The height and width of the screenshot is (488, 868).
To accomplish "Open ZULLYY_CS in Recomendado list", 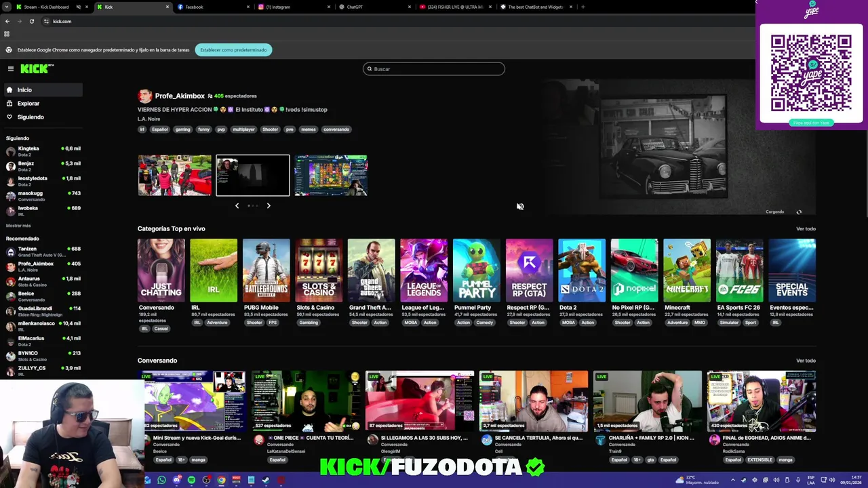I will tap(43, 371).
